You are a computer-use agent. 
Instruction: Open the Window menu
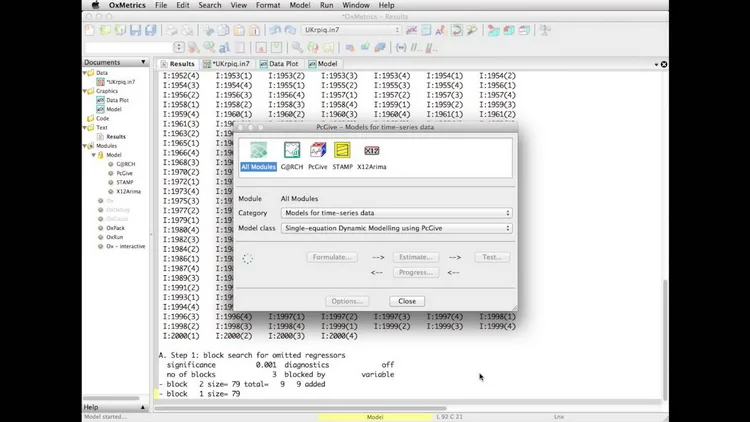coord(356,5)
